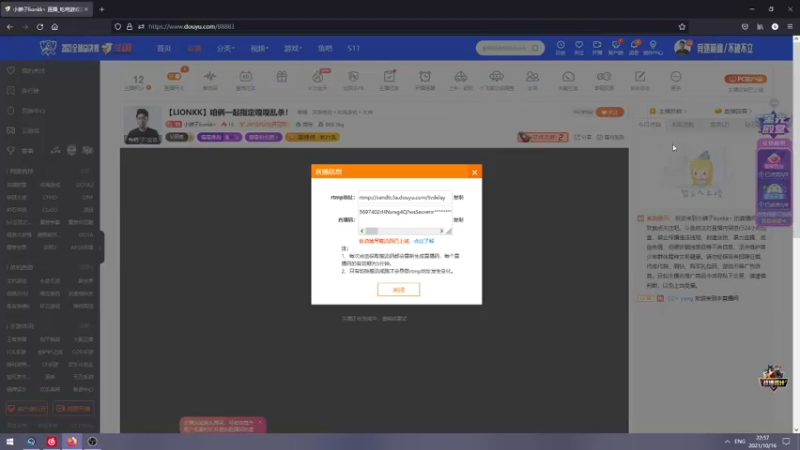Click the site lock icon in address bar
This screenshot has width=800, height=450.
click(130, 27)
